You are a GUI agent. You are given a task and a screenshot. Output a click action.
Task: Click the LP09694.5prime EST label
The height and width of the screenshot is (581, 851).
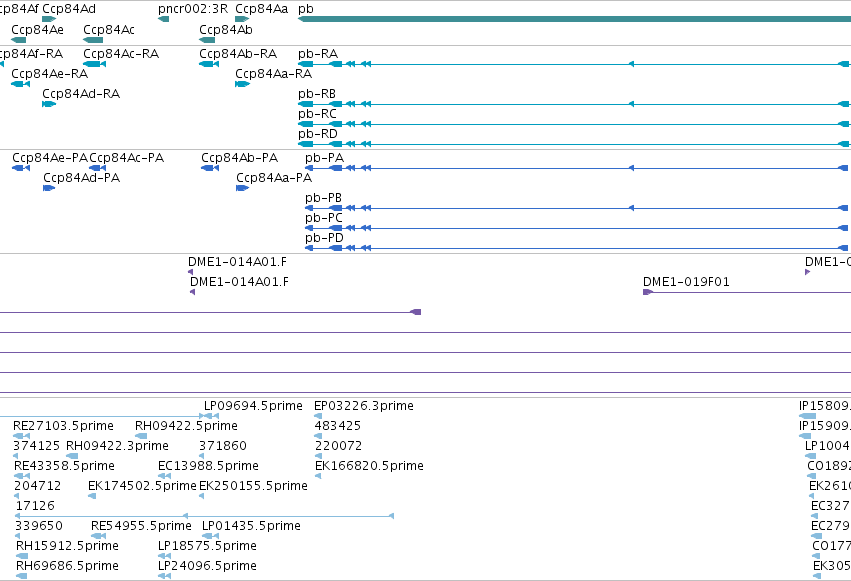click(x=253, y=406)
